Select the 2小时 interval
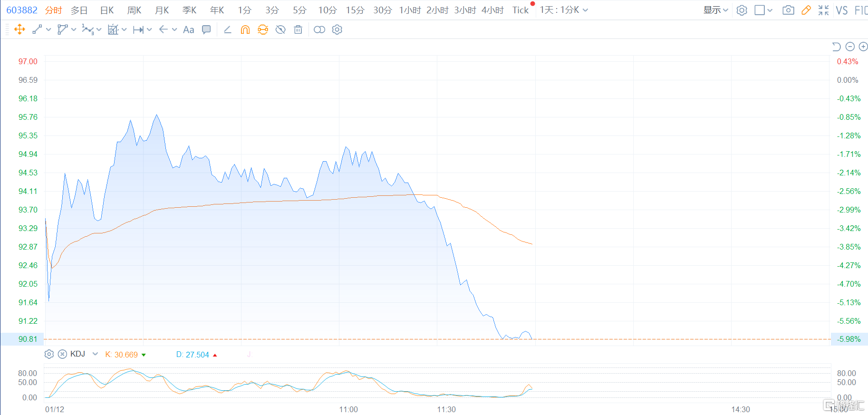Screen dimensions: 868x415 [438, 10]
